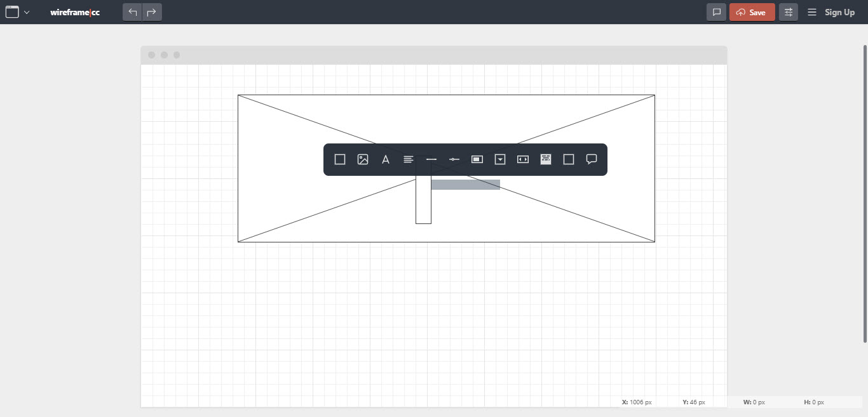Click the Redo arrow
The width and height of the screenshot is (868, 417).
pos(151,11)
